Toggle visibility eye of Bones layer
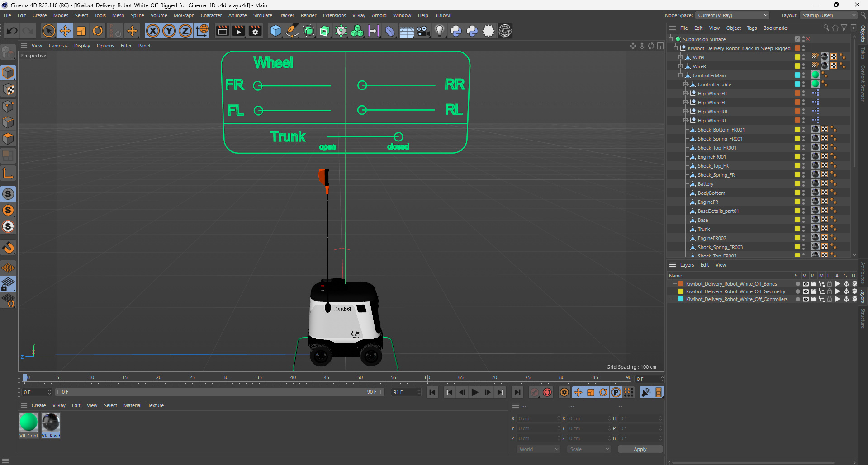The height and width of the screenshot is (465, 868). click(x=806, y=284)
